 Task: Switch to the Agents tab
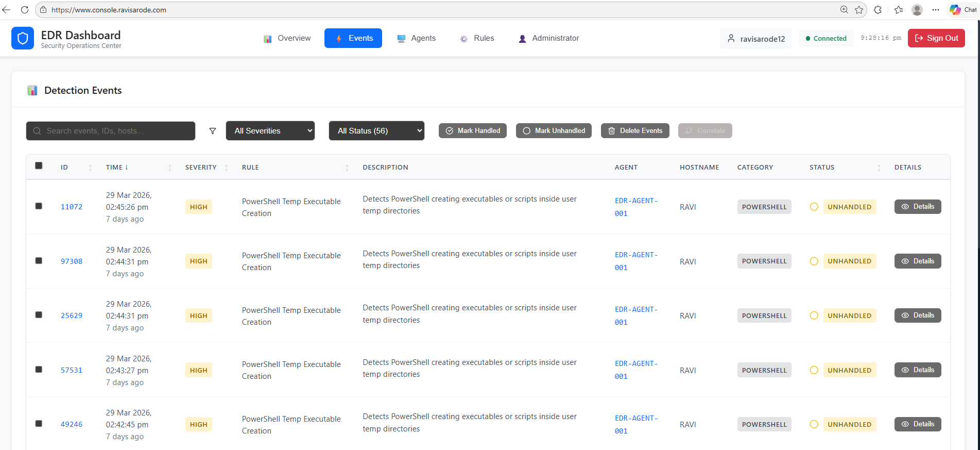tap(416, 38)
